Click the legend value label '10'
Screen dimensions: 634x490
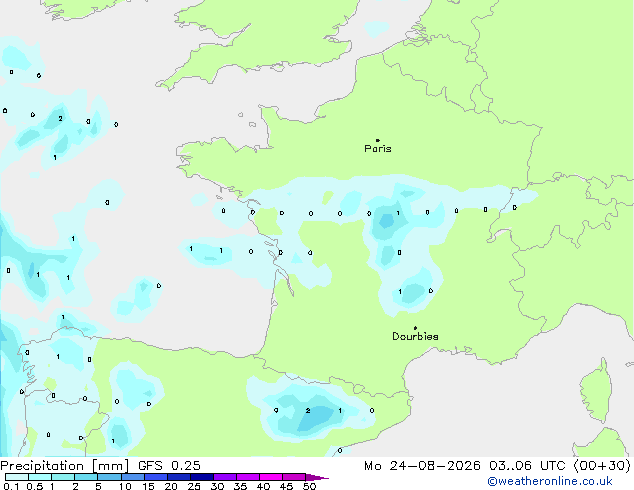125,486
